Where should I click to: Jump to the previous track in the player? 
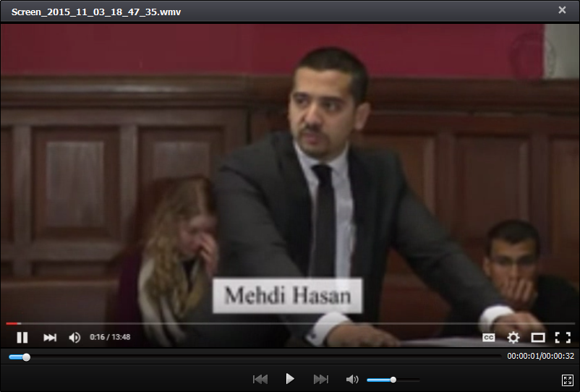pyautogui.click(x=260, y=379)
